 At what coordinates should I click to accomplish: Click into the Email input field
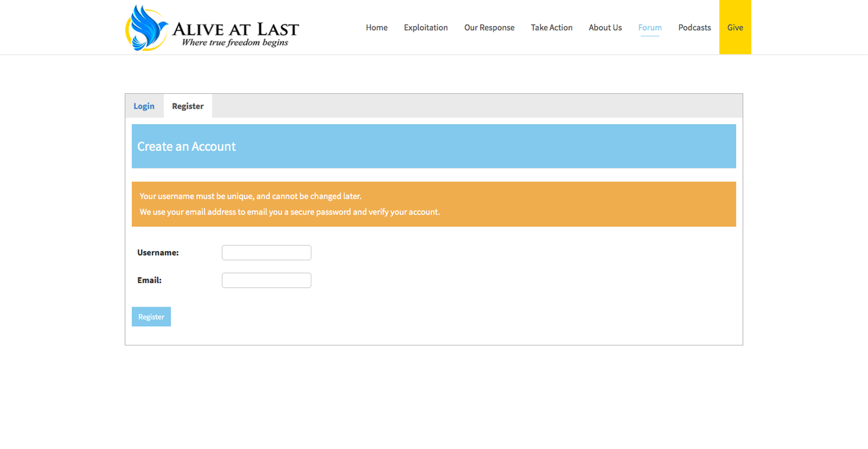point(266,281)
